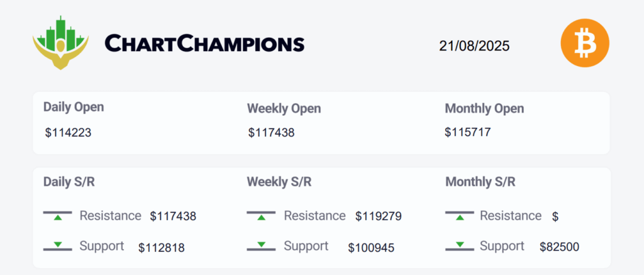Click the date 21/08/2025
This screenshot has width=644, height=275.
coord(474,46)
